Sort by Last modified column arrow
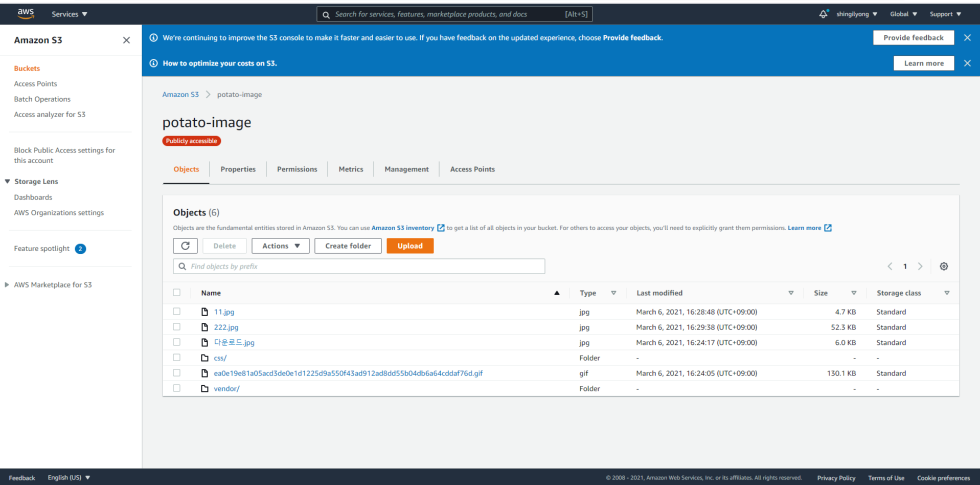Image resolution: width=980 pixels, height=485 pixels. click(791, 293)
